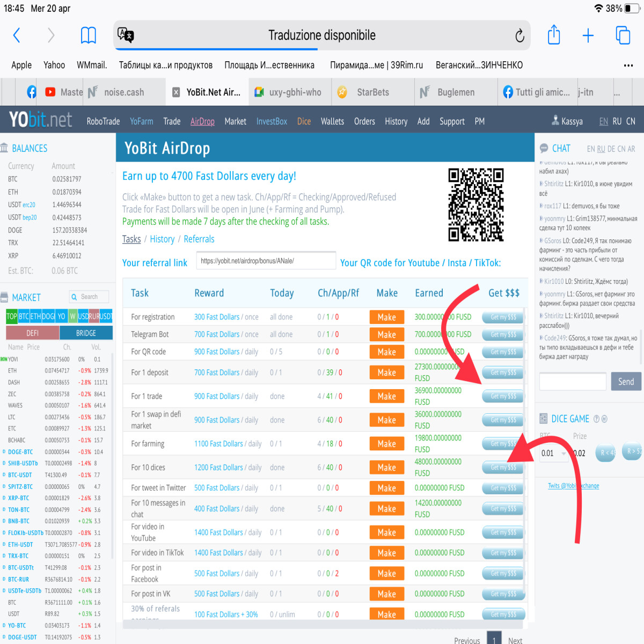The height and width of the screenshot is (644, 644).
Task: Send the chat message
Action: pyautogui.click(x=626, y=382)
